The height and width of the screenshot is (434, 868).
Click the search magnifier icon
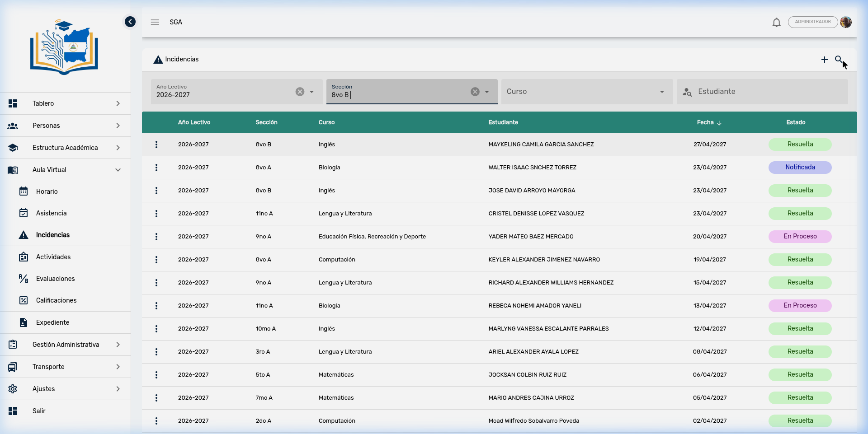(839, 60)
